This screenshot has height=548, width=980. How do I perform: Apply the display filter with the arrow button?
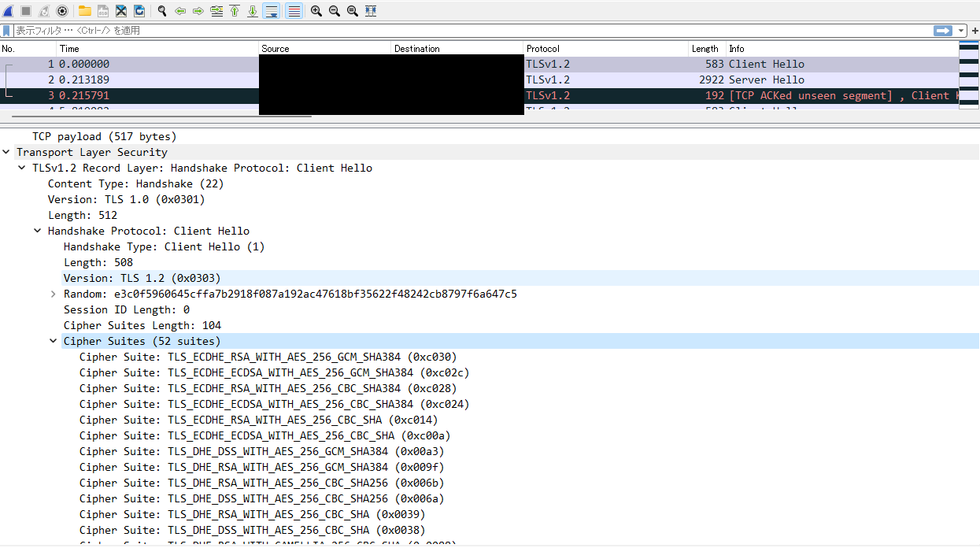pos(944,31)
